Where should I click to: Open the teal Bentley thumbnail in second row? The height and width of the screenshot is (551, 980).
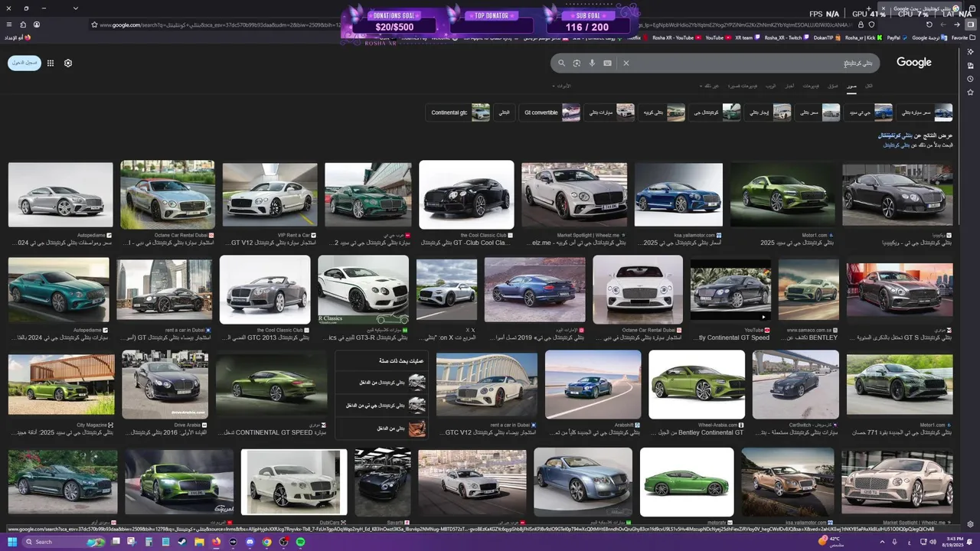[58, 289]
